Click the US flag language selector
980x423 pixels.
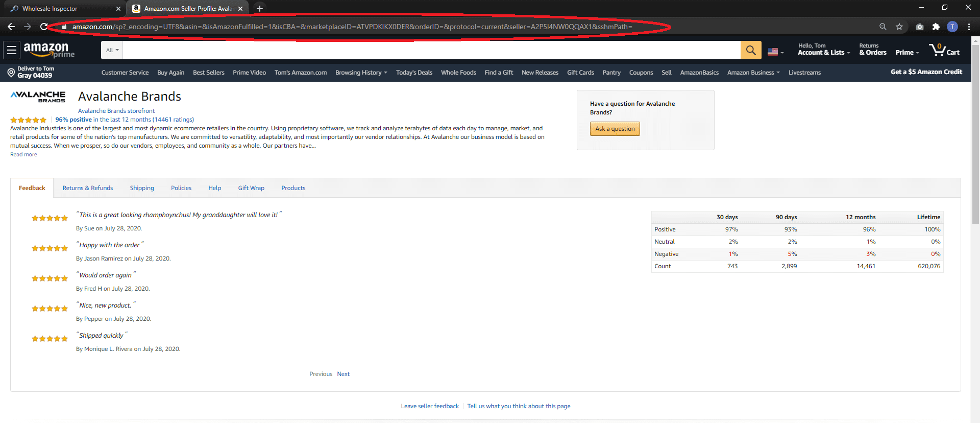[x=775, y=52]
